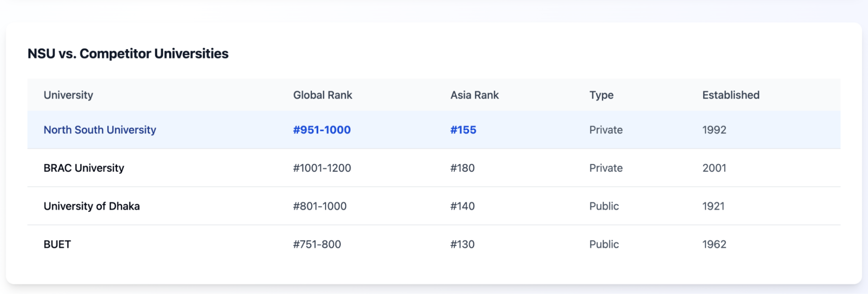Click University of Dhaka's #801-1000 rank
This screenshot has width=868, height=294.
tap(320, 206)
